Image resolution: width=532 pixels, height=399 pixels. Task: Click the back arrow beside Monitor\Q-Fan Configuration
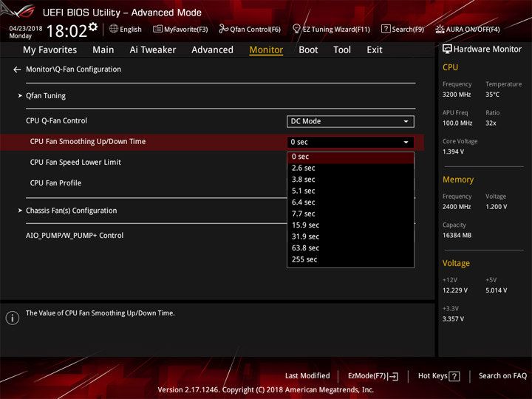[17, 69]
